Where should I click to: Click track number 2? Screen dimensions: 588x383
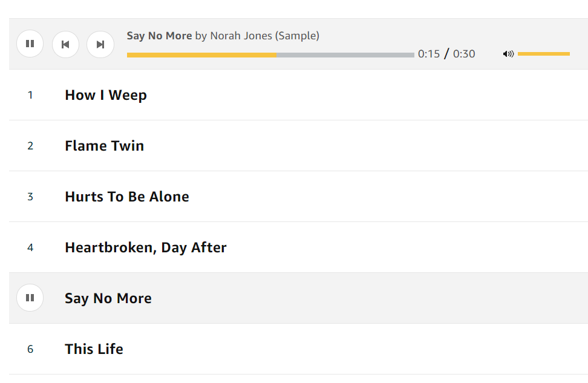click(30, 146)
